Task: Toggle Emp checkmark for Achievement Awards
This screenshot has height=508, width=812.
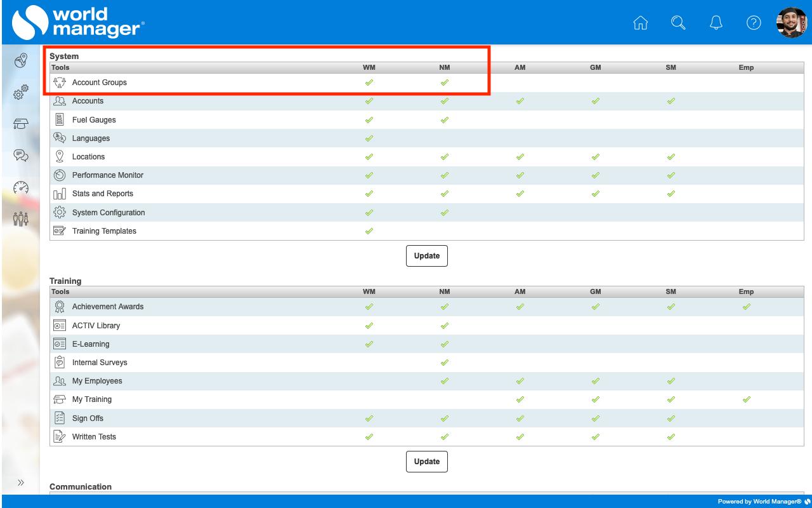Action: [x=747, y=307]
